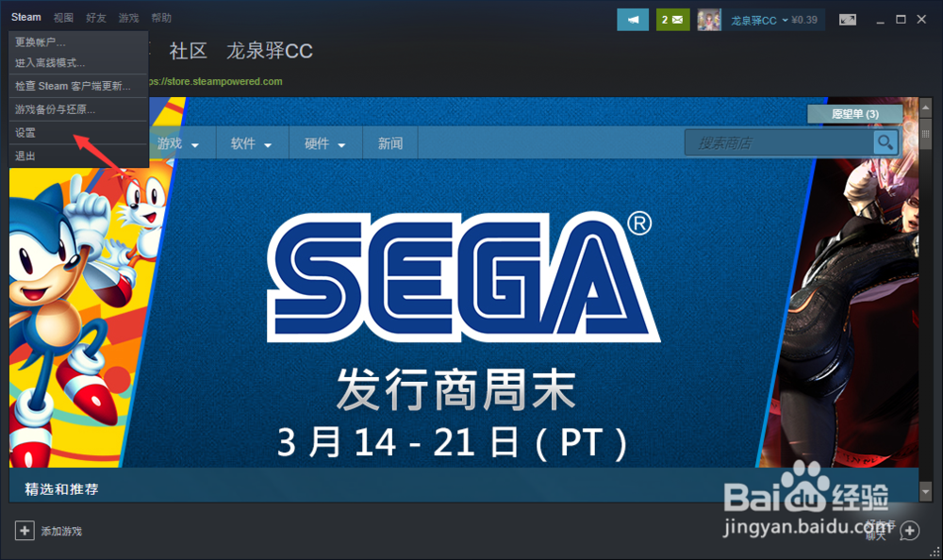Select 退出 to quit Steam

78,156
